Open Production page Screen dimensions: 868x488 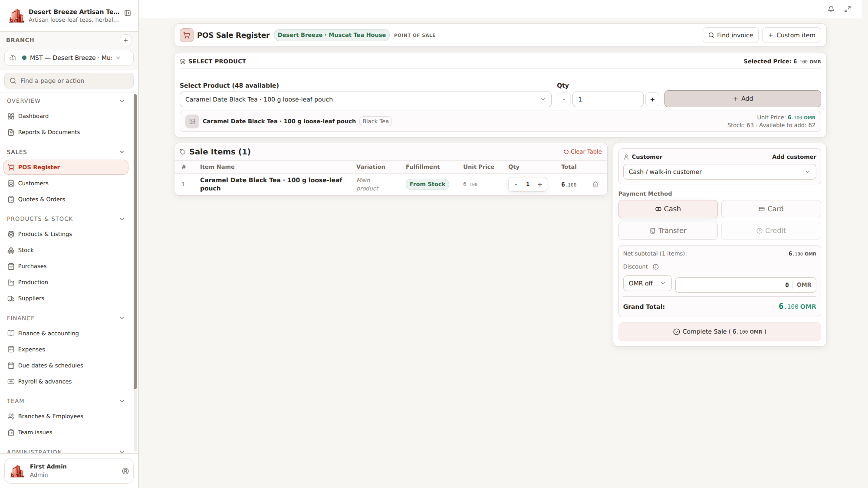pyautogui.click(x=66, y=282)
